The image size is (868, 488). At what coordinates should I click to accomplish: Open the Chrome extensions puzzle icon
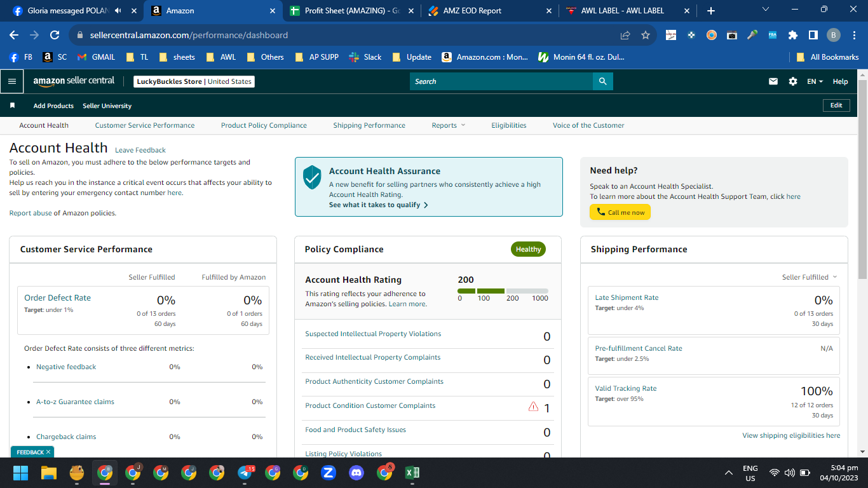[793, 36]
